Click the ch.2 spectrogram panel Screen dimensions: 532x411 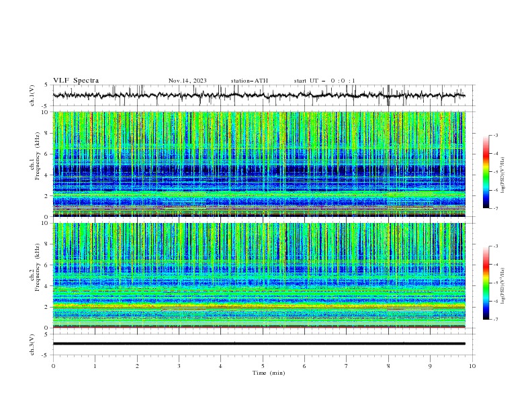click(x=259, y=275)
